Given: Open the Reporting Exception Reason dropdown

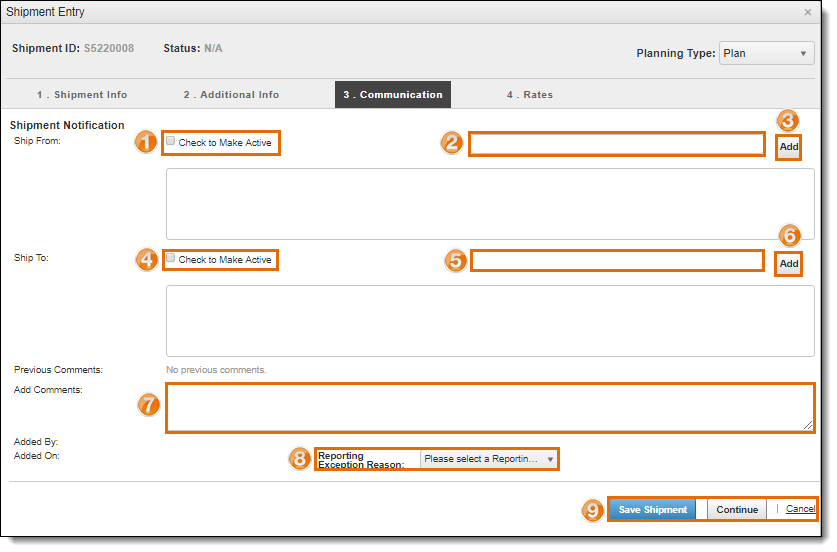Looking at the screenshot, I should coord(489,459).
